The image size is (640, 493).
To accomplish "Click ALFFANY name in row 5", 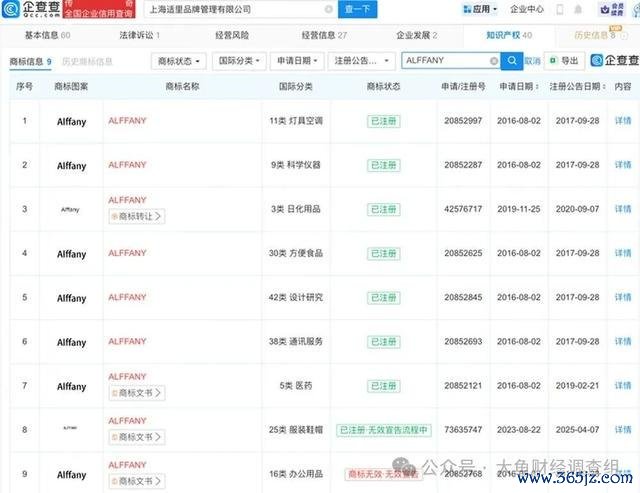I will [x=127, y=297].
